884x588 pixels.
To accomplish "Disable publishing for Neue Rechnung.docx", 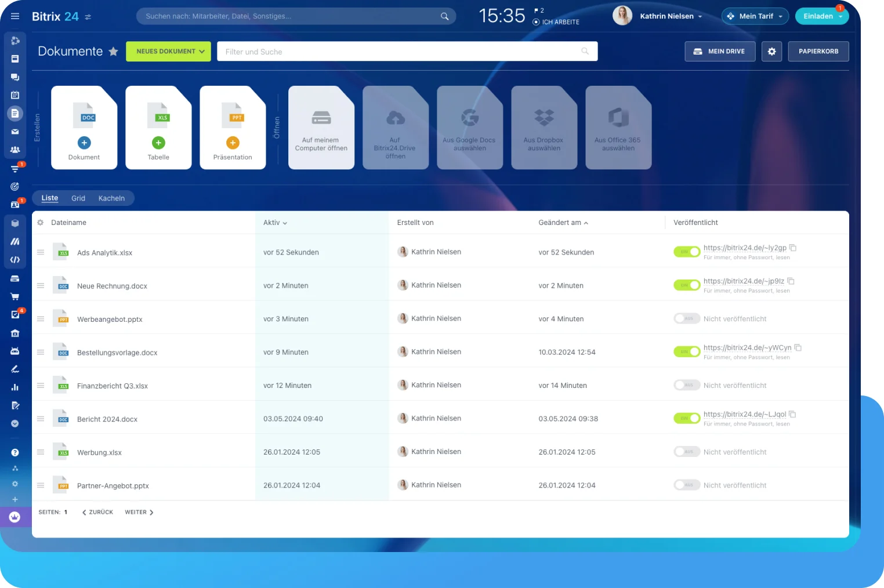I will [x=687, y=285].
